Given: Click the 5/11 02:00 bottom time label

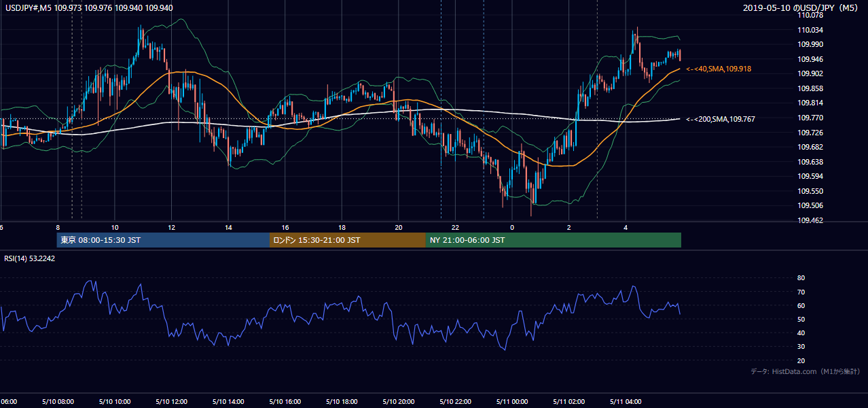Looking at the screenshot, I should coord(569,402).
